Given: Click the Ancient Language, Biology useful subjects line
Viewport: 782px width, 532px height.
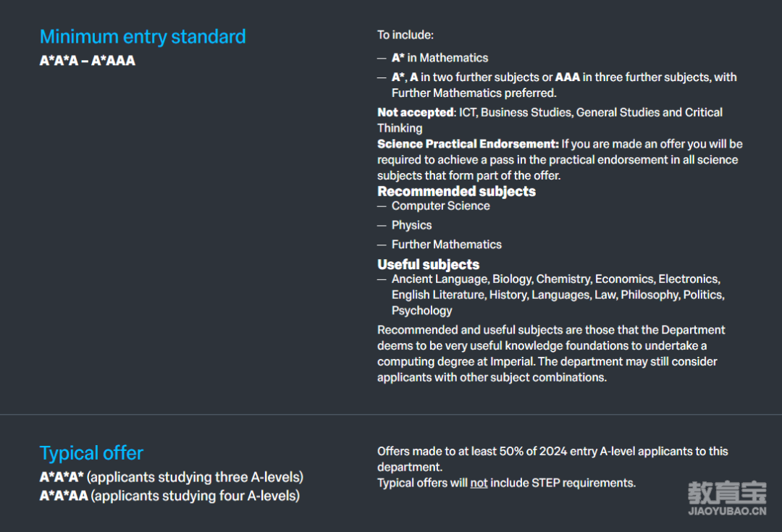Looking at the screenshot, I should [x=556, y=279].
